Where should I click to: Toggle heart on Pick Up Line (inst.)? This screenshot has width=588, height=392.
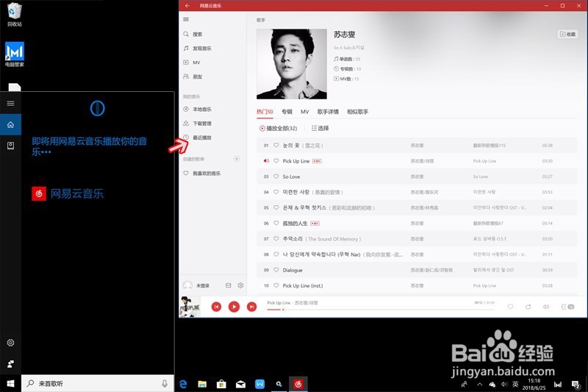click(x=276, y=285)
